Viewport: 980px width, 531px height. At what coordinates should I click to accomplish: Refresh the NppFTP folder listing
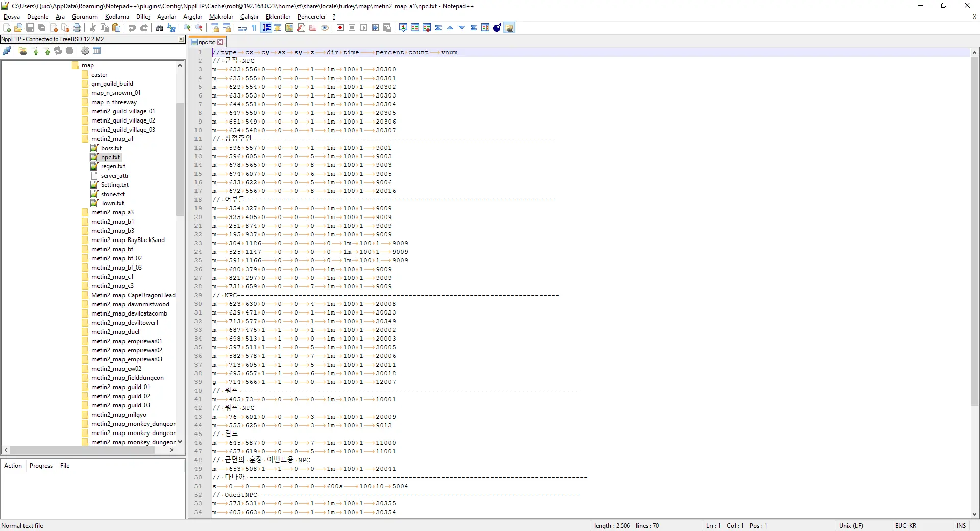pyautogui.click(x=58, y=51)
